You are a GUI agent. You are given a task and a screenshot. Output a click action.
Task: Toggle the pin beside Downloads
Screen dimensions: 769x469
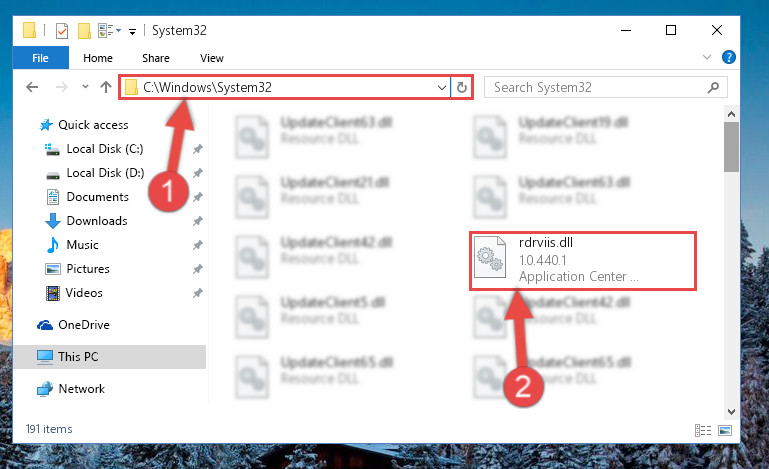[x=198, y=221]
